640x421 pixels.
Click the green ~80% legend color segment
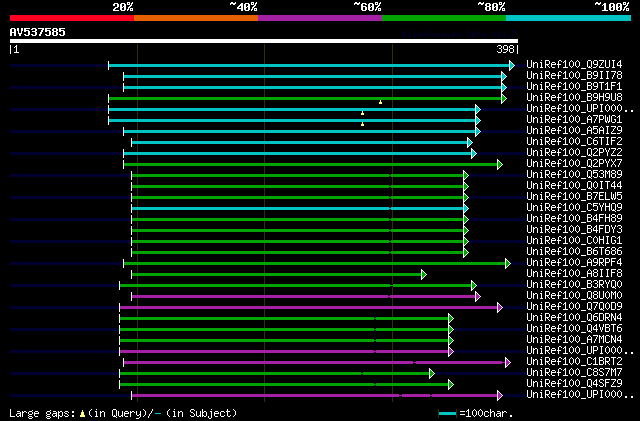tap(444, 18)
